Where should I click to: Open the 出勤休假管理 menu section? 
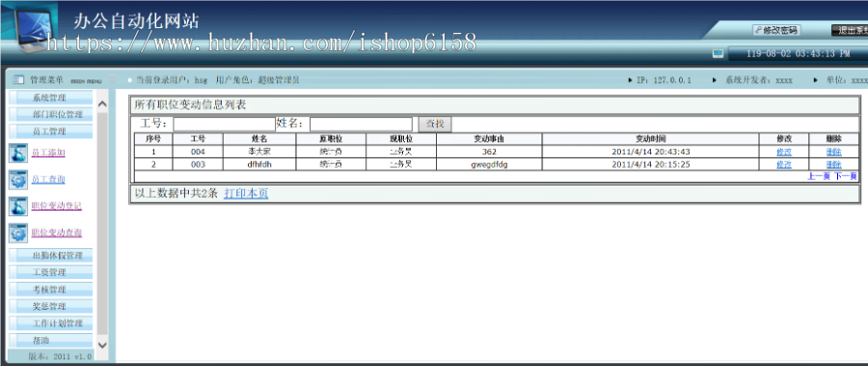pos(50,256)
